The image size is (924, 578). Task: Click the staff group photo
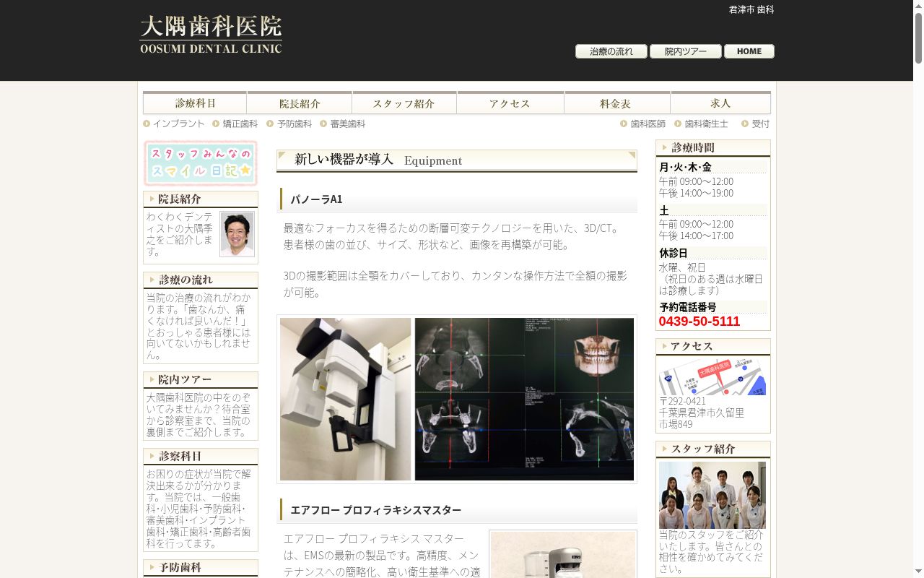pos(712,495)
